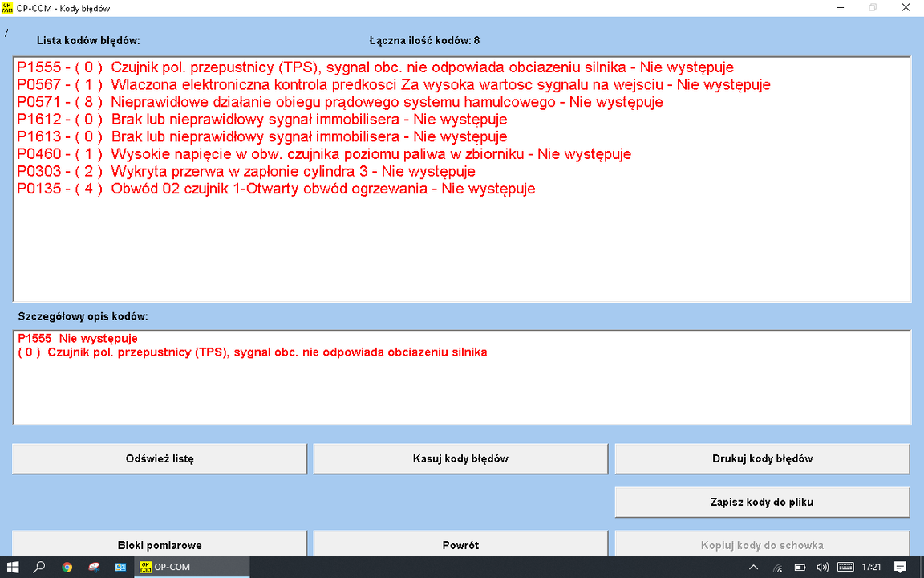Click the Powrót button
This screenshot has height=578, width=924.
460,545
